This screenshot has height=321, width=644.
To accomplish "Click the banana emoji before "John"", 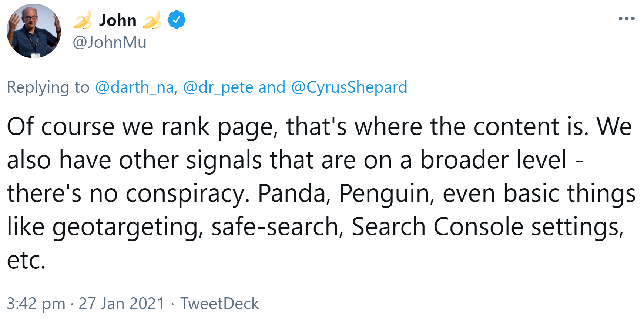I will pos(83,20).
